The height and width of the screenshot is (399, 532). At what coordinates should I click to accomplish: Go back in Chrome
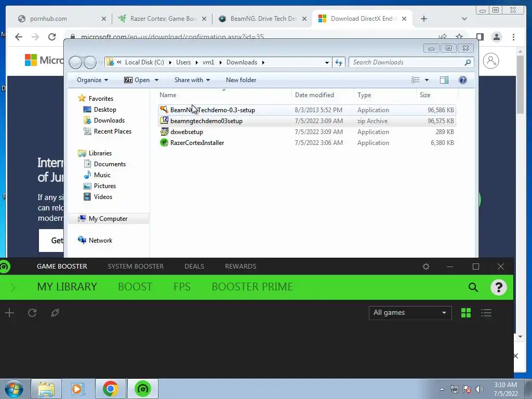tap(19, 37)
